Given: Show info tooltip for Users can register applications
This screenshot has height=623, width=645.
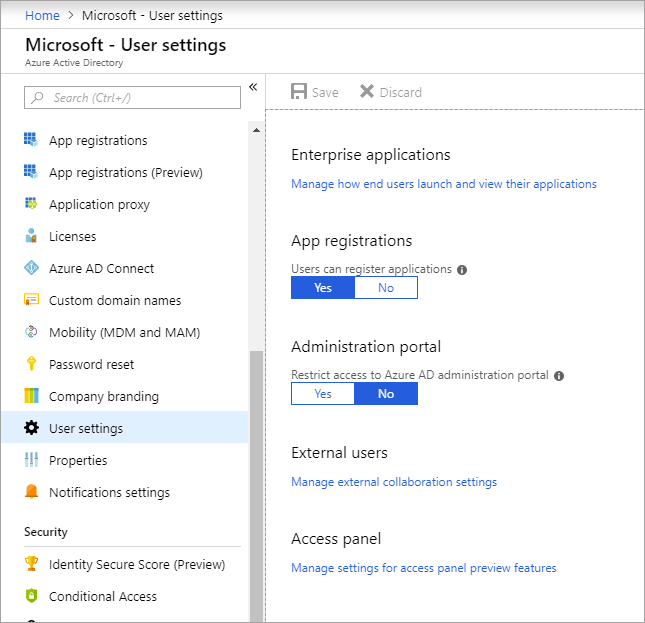Looking at the screenshot, I should coord(462,270).
